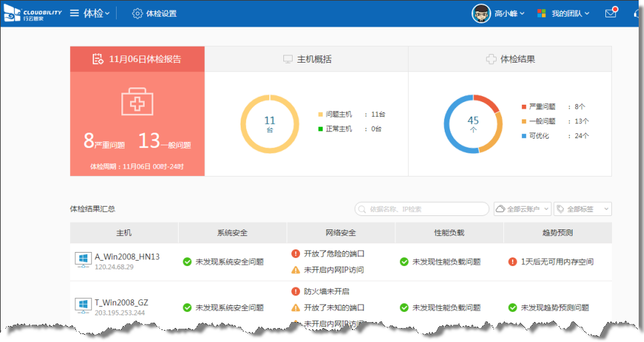Open the 全部标签 tag filter dropdown
Viewport: 644px width, 342px height.
tap(583, 209)
